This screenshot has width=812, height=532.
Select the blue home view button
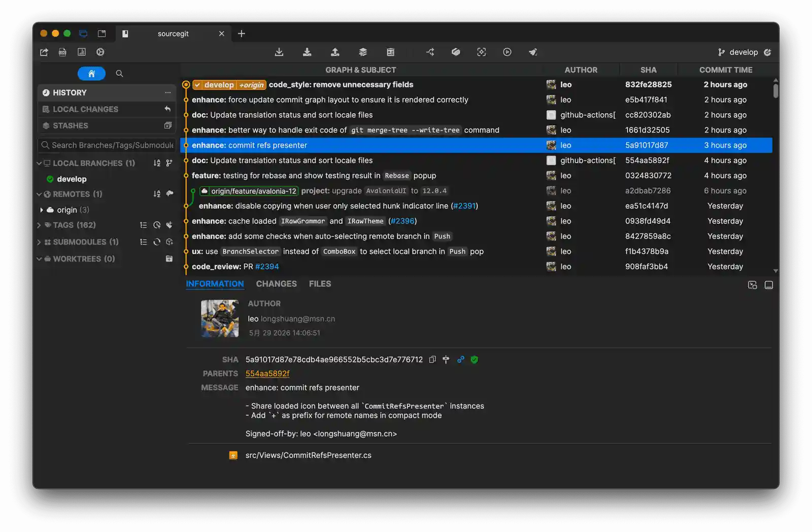91,74
